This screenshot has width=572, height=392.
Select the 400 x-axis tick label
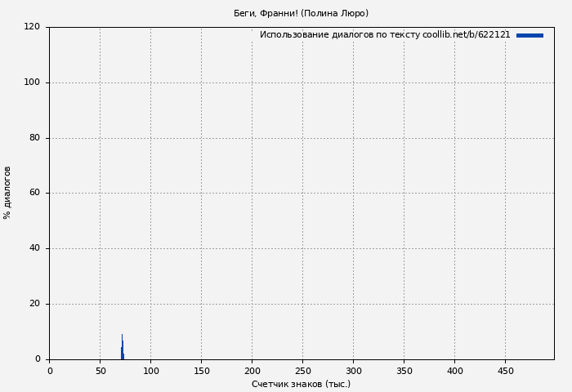[454, 371]
